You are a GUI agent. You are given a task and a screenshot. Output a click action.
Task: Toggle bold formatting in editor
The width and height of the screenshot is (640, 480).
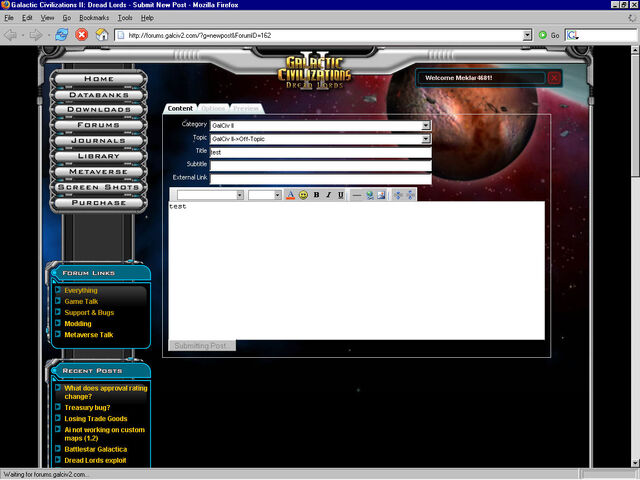point(316,195)
